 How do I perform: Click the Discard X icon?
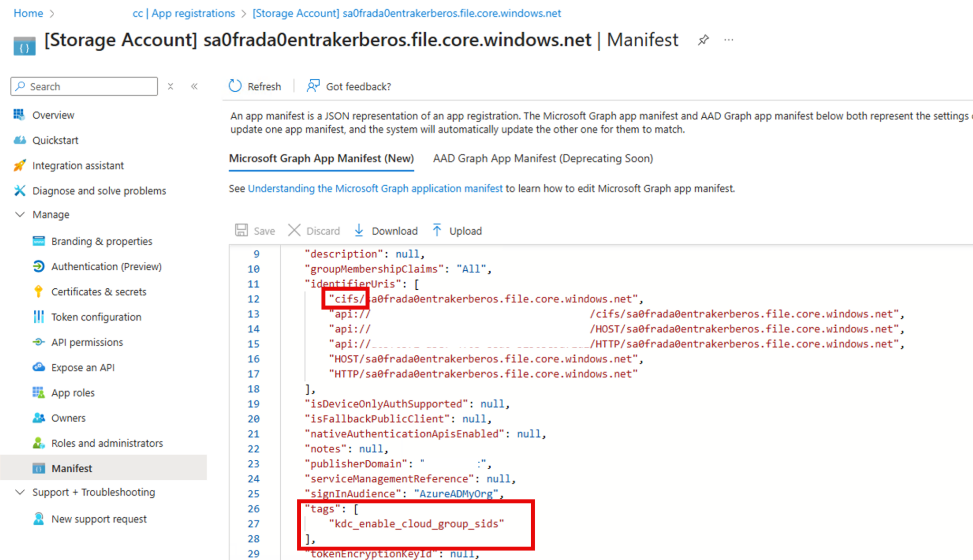click(x=294, y=230)
